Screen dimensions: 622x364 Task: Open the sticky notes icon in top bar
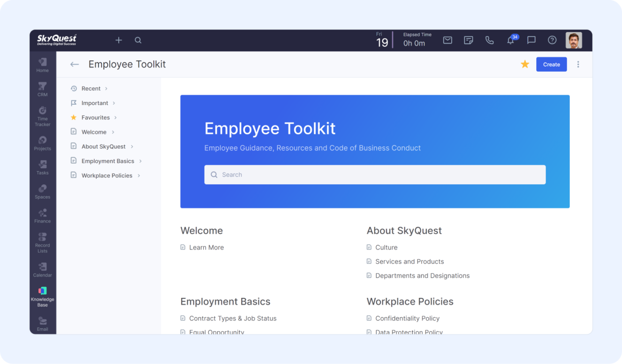pyautogui.click(x=468, y=40)
